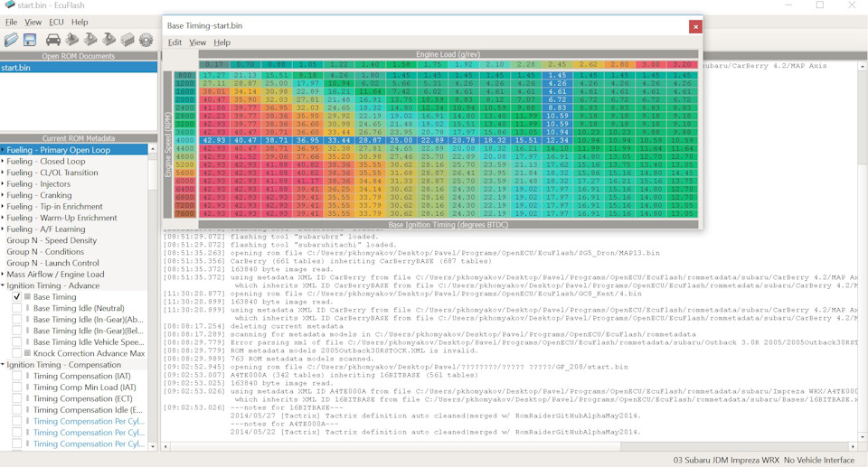
Task: Click the first chip icon with a down arrow
Action: pyautogui.click(x=90, y=39)
